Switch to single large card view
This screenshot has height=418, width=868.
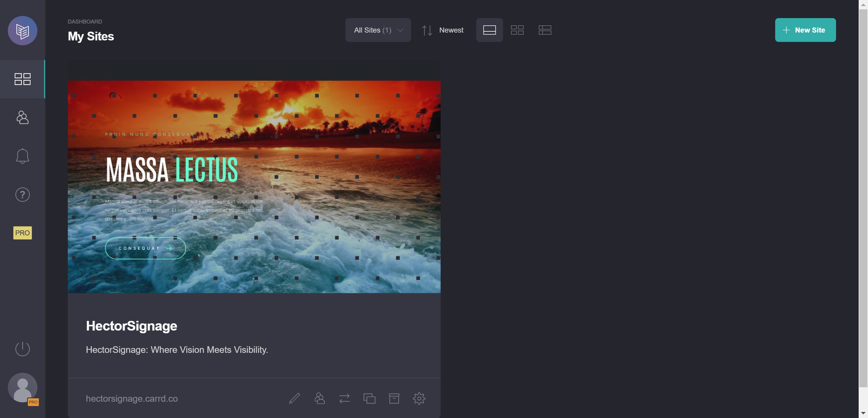pos(489,30)
